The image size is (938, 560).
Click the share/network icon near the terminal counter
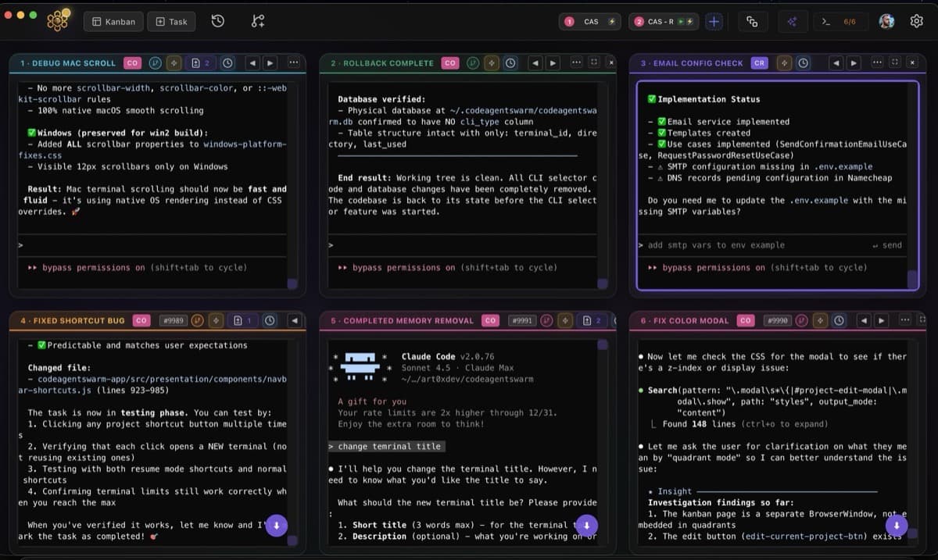pyautogui.click(x=793, y=21)
